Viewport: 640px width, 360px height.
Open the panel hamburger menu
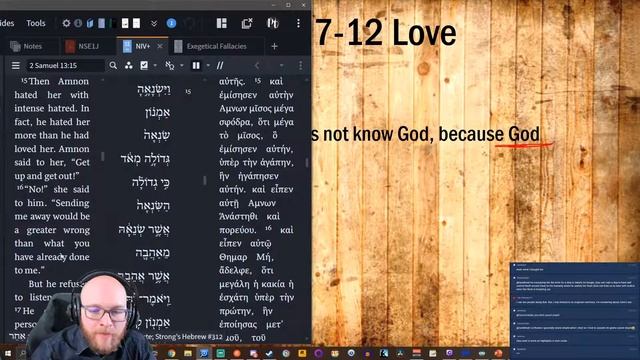coord(16,65)
